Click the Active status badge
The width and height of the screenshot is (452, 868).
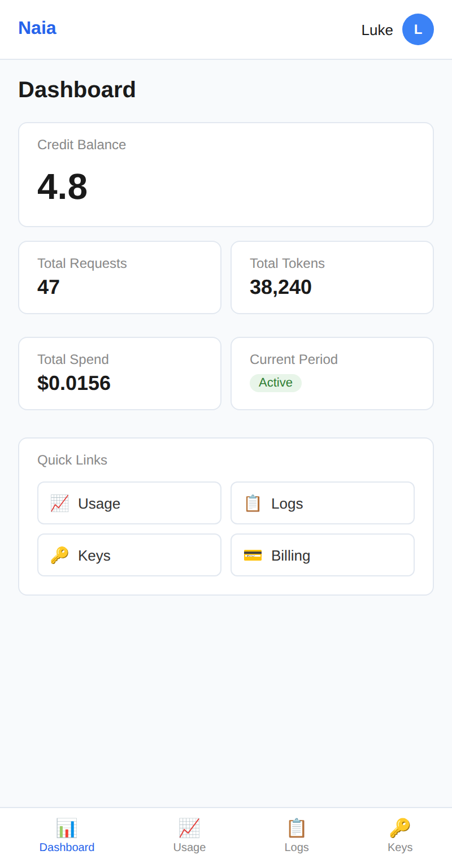tap(276, 383)
